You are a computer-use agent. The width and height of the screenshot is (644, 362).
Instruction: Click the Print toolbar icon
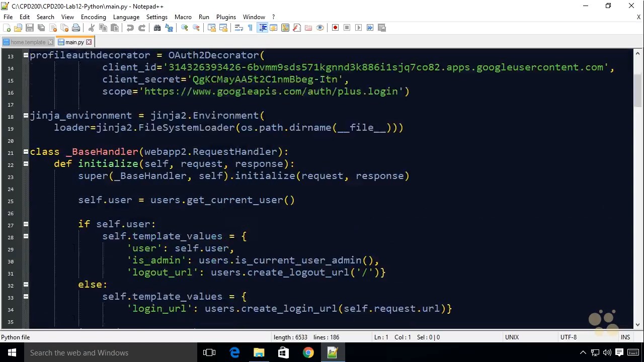pyautogui.click(x=76, y=28)
